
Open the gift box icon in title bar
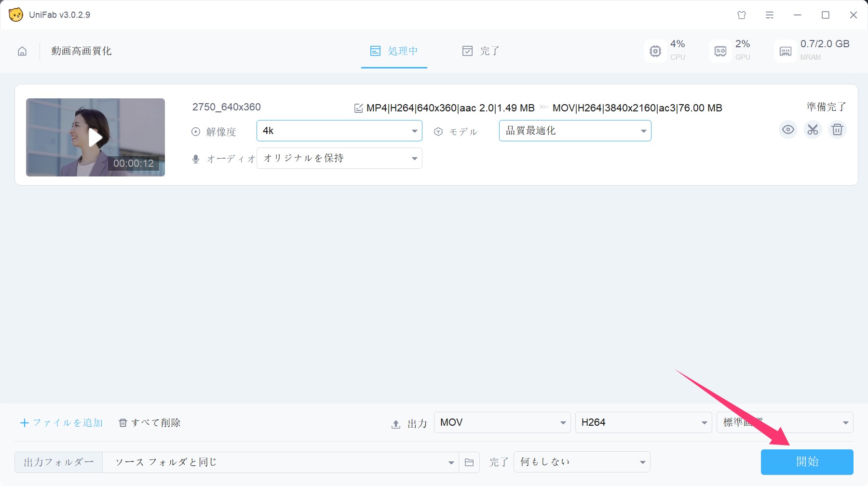click(x=742, y=15)
